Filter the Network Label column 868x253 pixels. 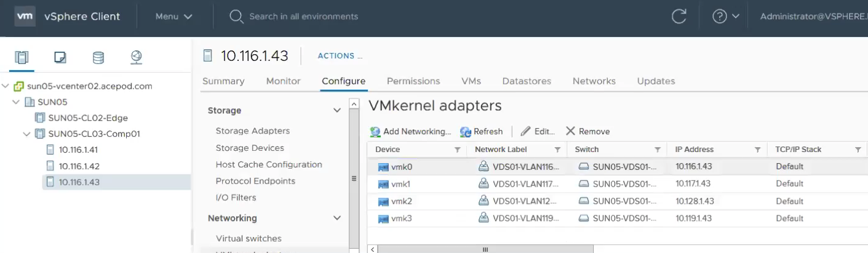(557, 150)
